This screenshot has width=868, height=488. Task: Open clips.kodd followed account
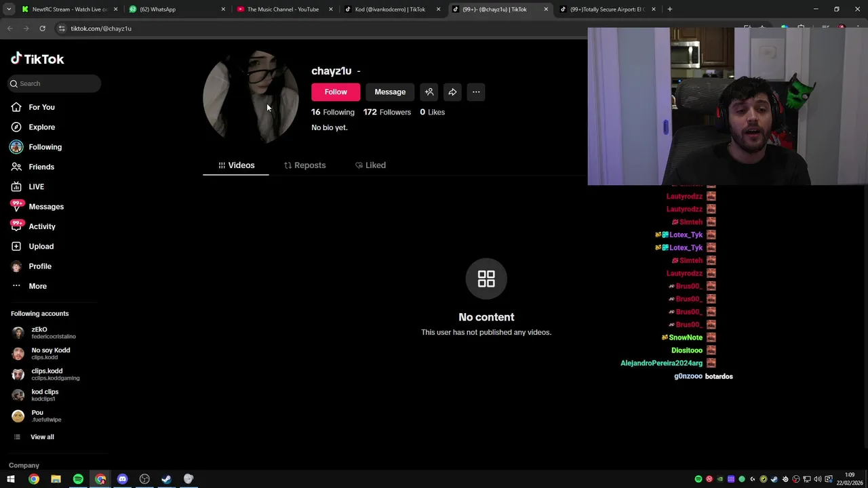[x=53, y=374]
